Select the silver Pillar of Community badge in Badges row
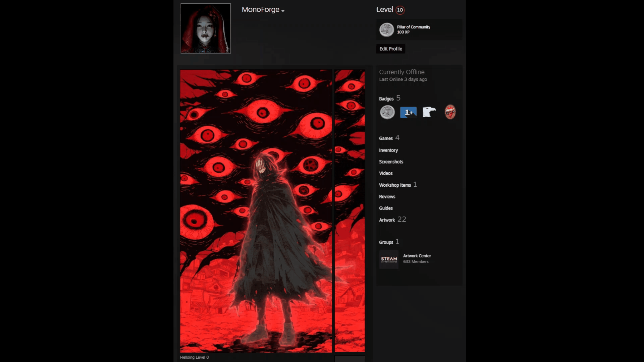Screen dimensions: 644x362 (x=387, y=112)
